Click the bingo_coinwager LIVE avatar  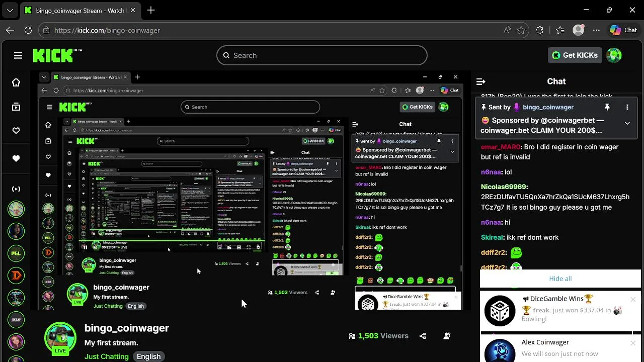coord(60,338)
